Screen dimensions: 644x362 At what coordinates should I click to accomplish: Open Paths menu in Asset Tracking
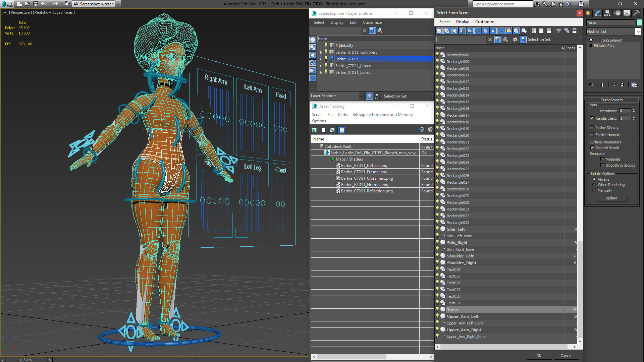343,115
